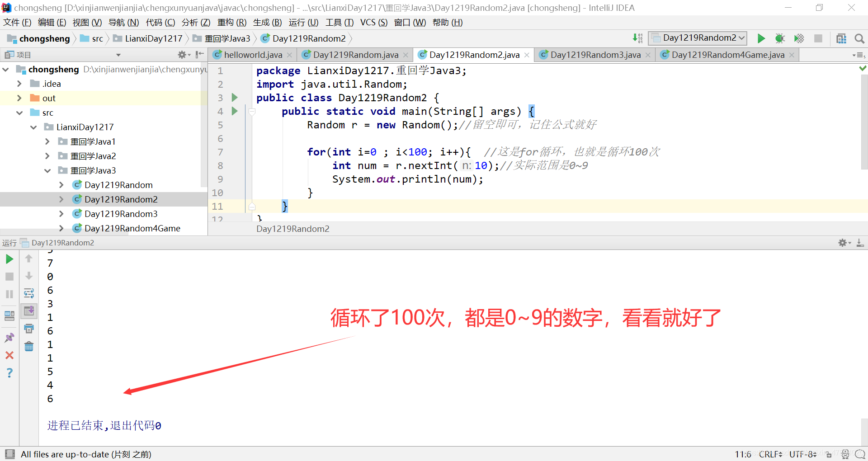Open project panel settings gear
This screenshot has height=461, width=868.
(183, 54)
